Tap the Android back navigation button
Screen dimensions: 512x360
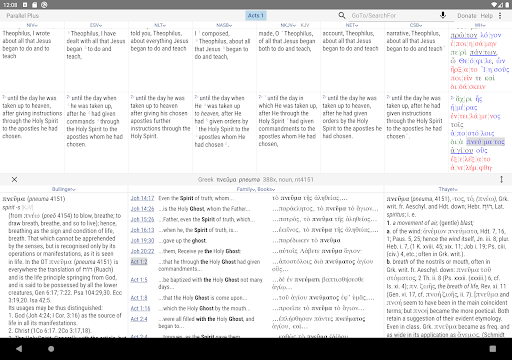(x=19, y=349)
